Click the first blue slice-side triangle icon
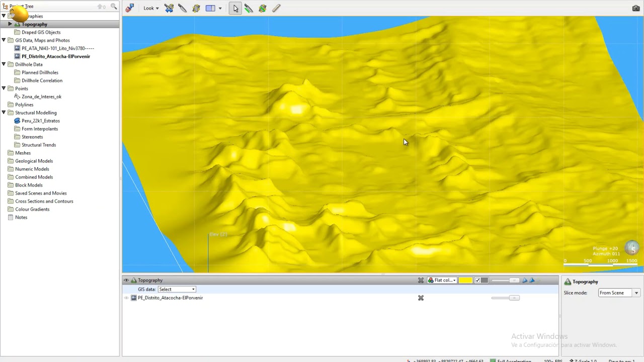 525,280
